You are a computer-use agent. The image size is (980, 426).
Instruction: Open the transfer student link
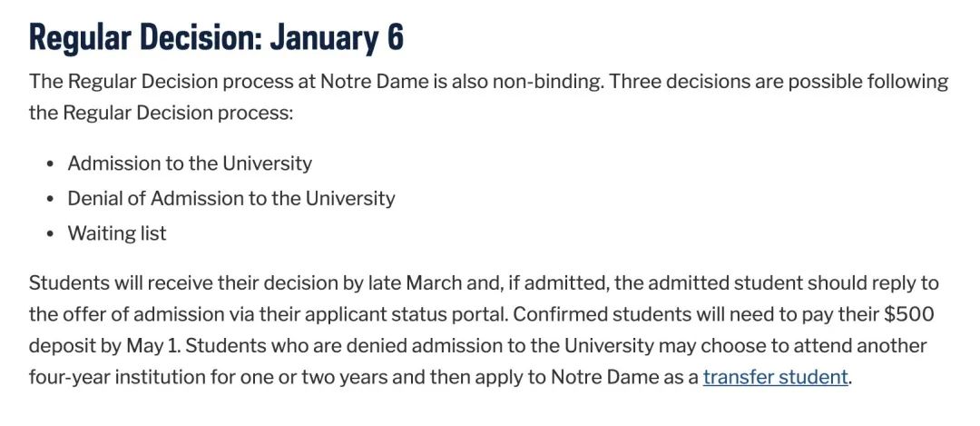(775, 376)
